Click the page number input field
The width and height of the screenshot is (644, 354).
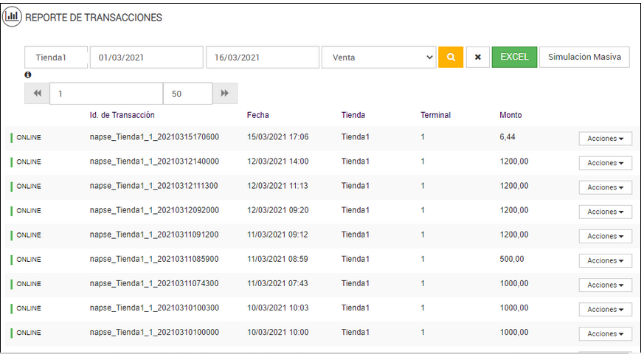(x=105, y=94)
